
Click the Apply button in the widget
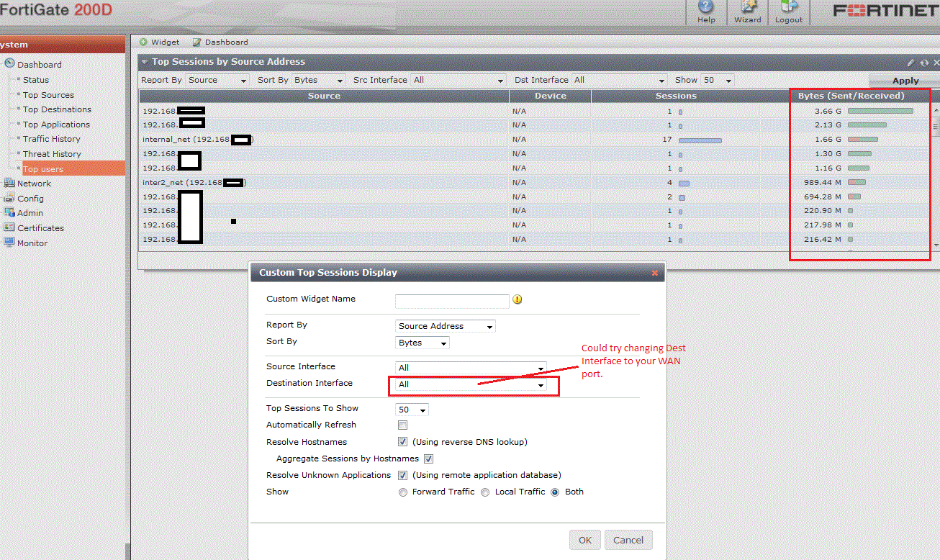coord(905,81)
